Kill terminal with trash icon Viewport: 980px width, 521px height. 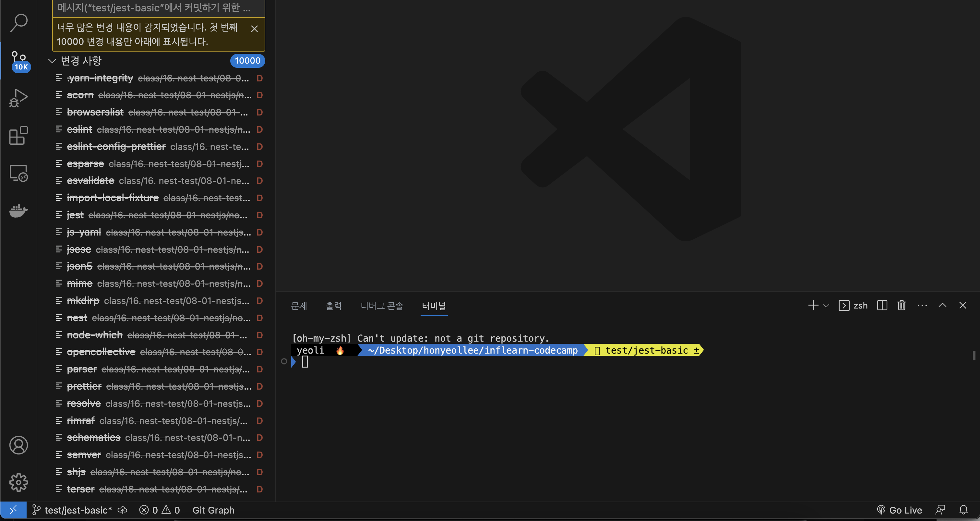(x=901, y=305)
